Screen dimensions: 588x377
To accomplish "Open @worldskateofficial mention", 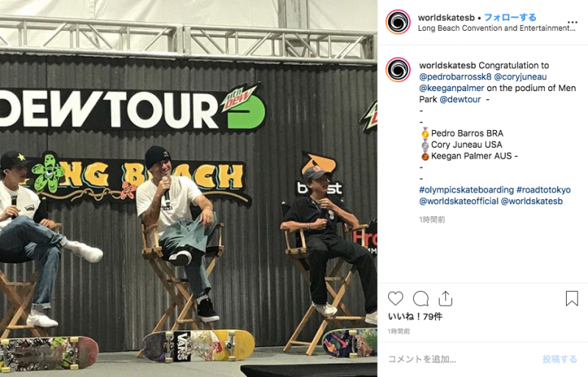I will click(459, 201).
